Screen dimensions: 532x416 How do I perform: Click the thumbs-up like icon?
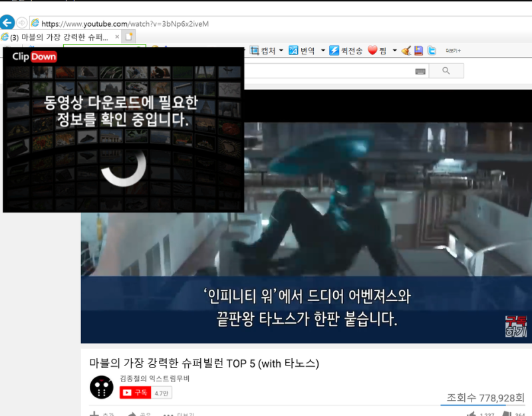pyautogui.click(x=472, y=413)
